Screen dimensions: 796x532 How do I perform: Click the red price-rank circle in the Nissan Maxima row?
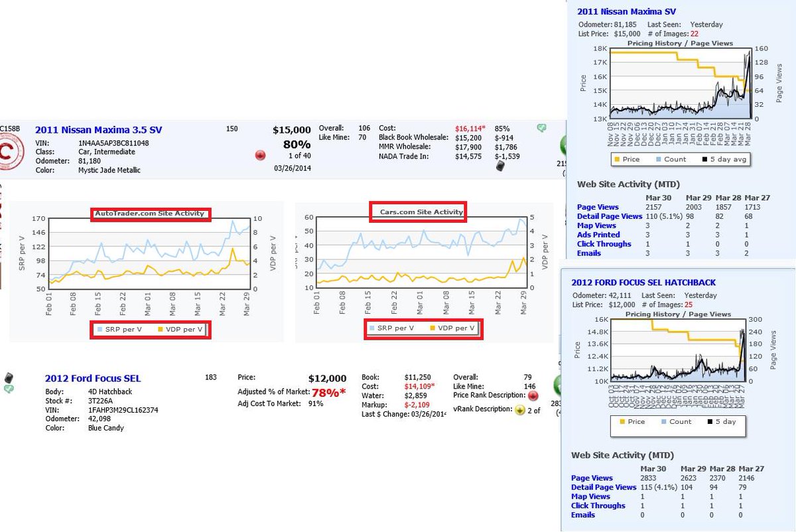pyautogui.click(x=260, y=155)
